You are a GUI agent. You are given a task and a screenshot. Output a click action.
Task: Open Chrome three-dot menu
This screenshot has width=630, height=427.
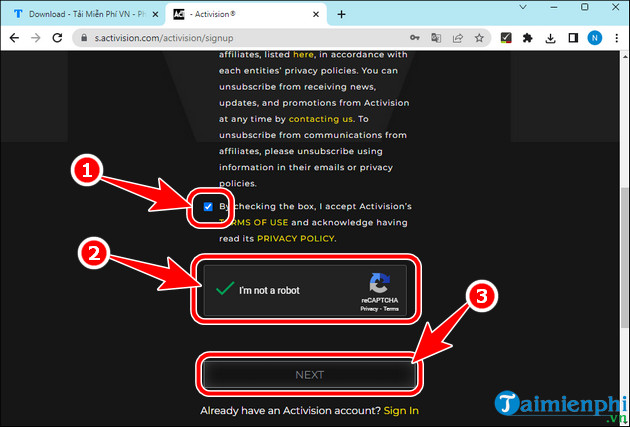[617, 38]
